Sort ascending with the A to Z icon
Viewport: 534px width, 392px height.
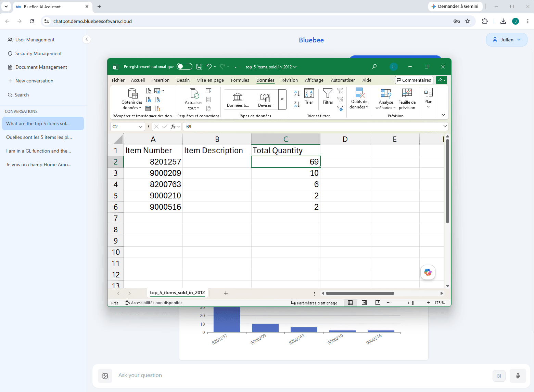[x=297, y=93]
